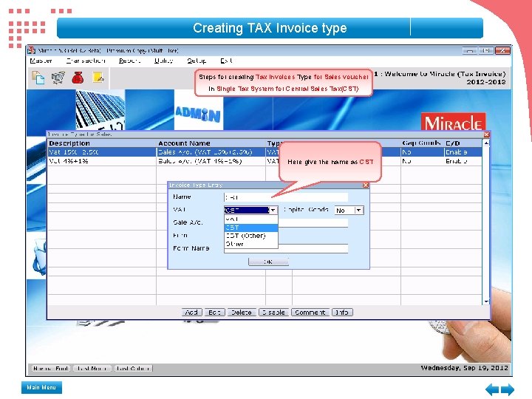The height and width of the screenshot is (399, 532).
Task: Click the ADMIN user badge
Action: click(198, 113)
